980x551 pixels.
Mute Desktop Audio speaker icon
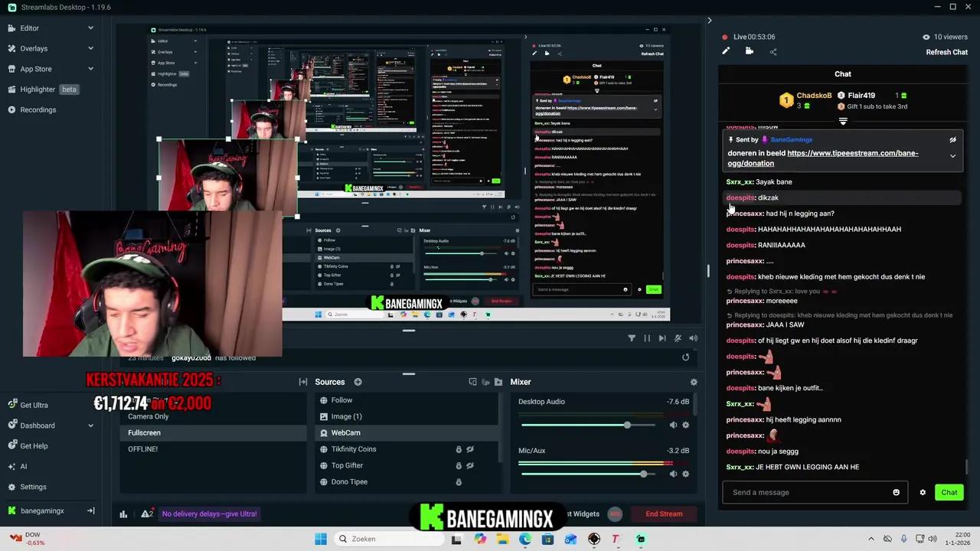click(673, 425)
